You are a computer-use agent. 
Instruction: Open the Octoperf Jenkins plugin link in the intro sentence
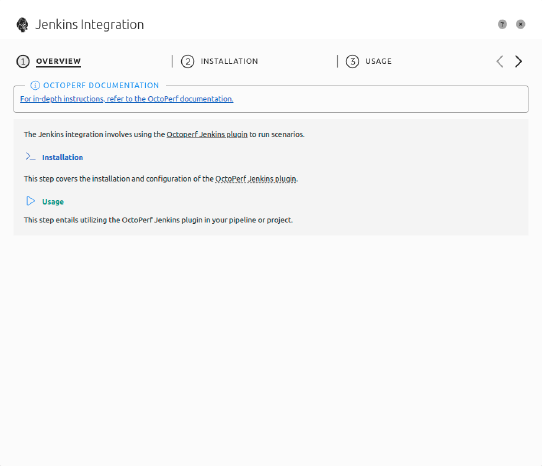pyautogui.click(x=207, y=134)
